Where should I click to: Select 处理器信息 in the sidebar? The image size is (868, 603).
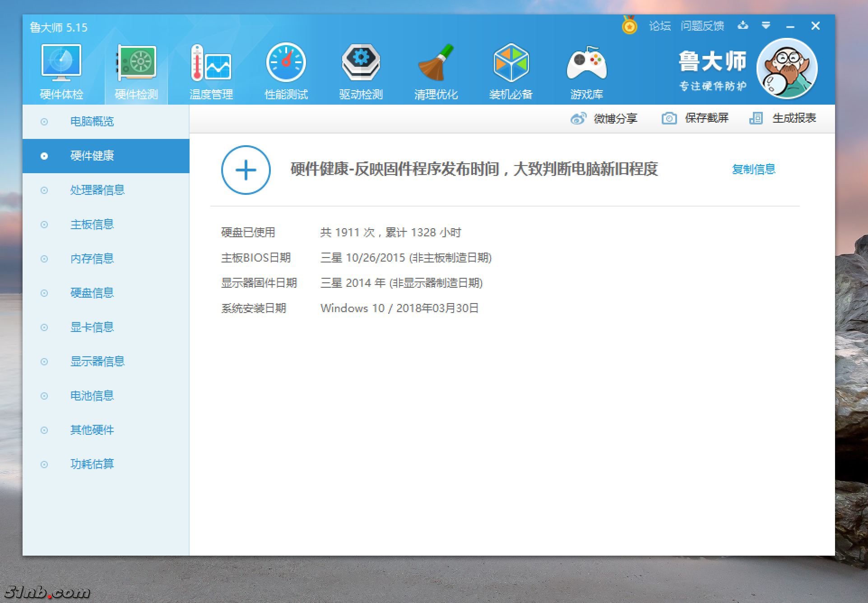click(x=97, y=190)
